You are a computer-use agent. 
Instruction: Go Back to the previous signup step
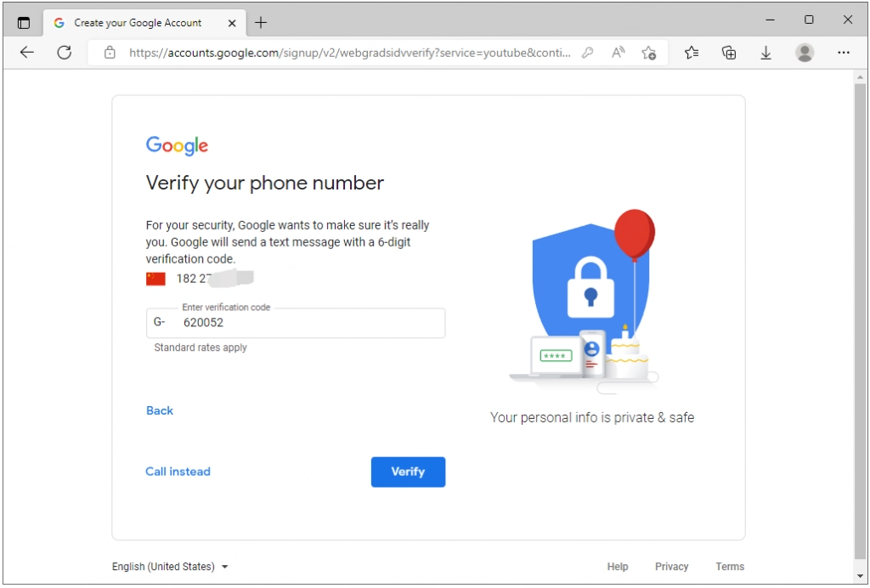pos(160,410)
